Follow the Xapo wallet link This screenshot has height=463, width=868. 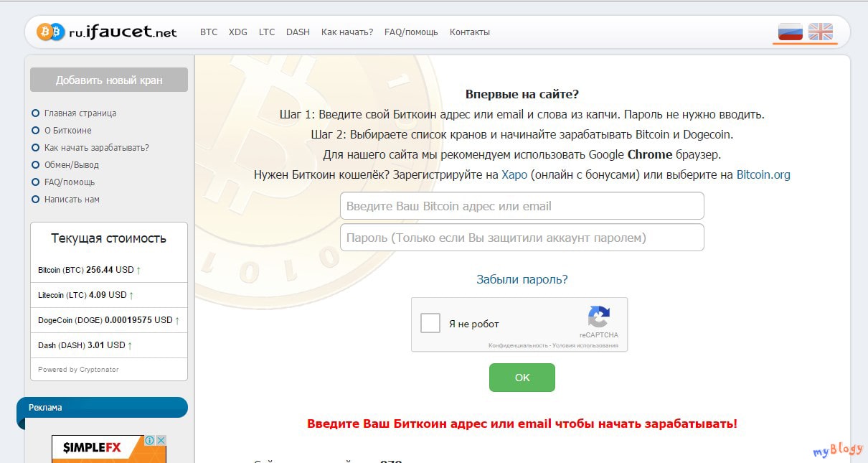click(x=514, y=174)
